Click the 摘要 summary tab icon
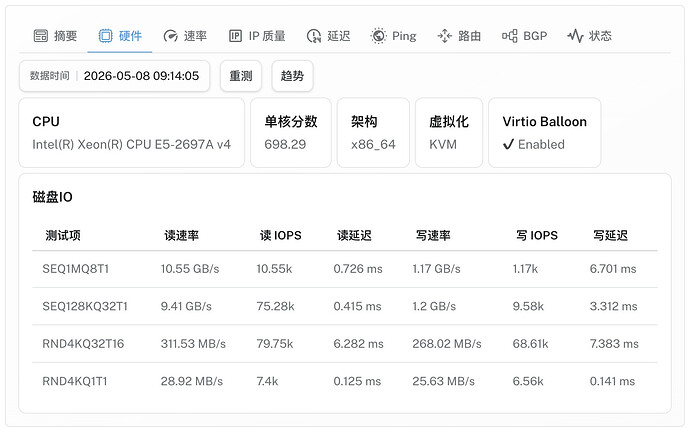The width and height of the screenshot is (690, 428). tap(40, 36)
